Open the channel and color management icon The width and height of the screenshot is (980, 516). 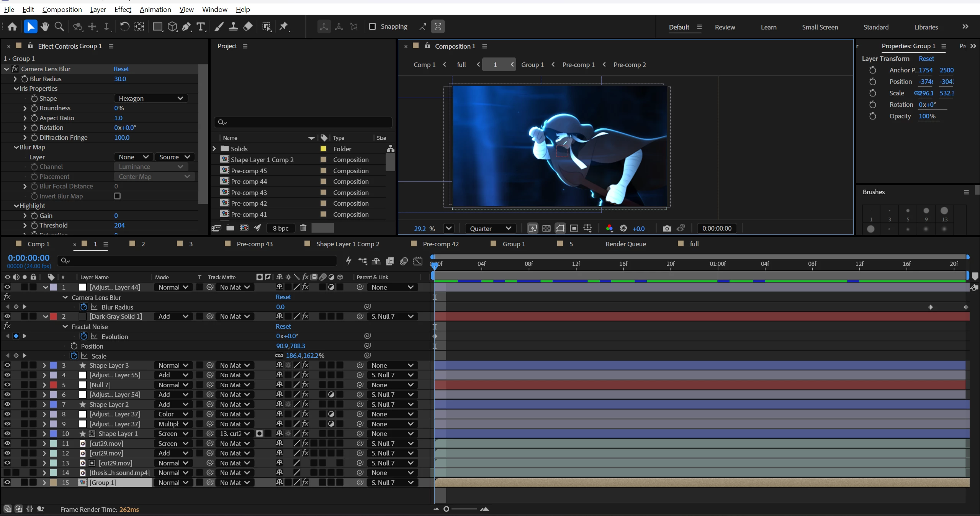point(609,229)
